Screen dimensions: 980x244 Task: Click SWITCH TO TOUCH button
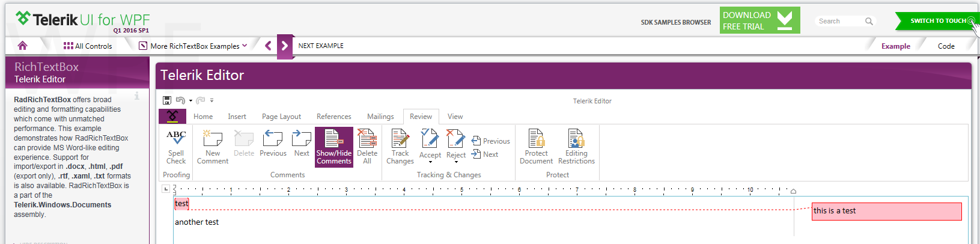(x=937, y=21)
